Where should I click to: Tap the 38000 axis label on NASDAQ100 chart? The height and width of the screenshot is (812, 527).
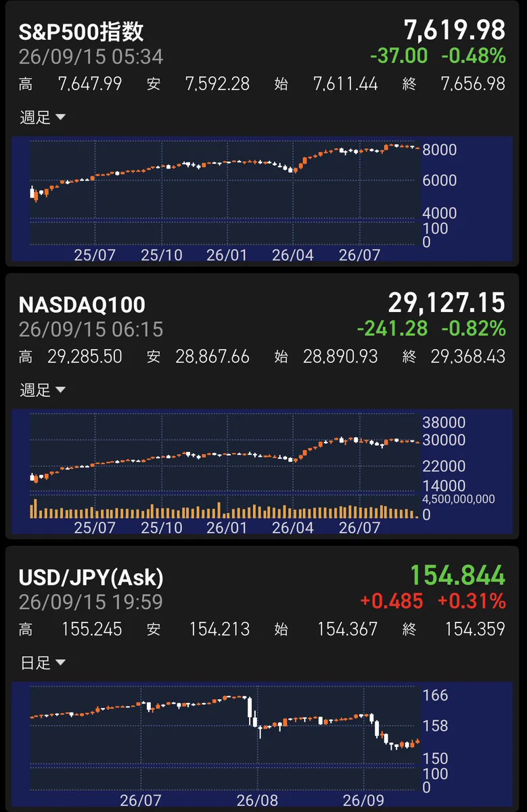click(444, 423)
